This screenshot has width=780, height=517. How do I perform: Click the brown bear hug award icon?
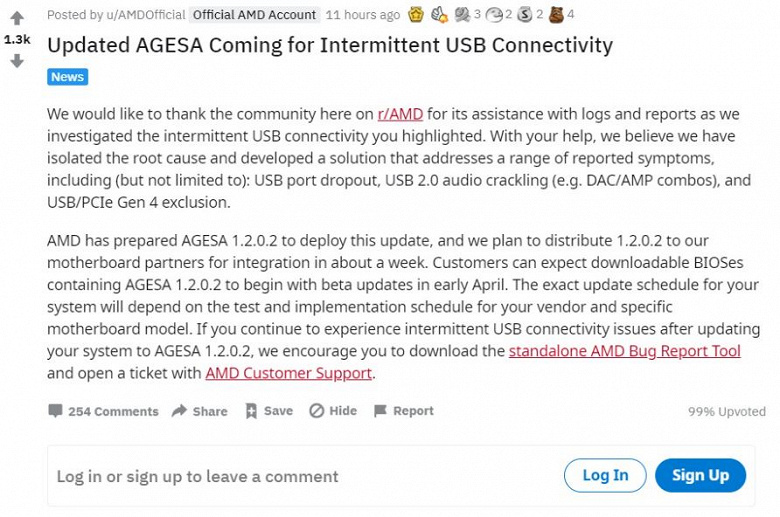(556, 14)
